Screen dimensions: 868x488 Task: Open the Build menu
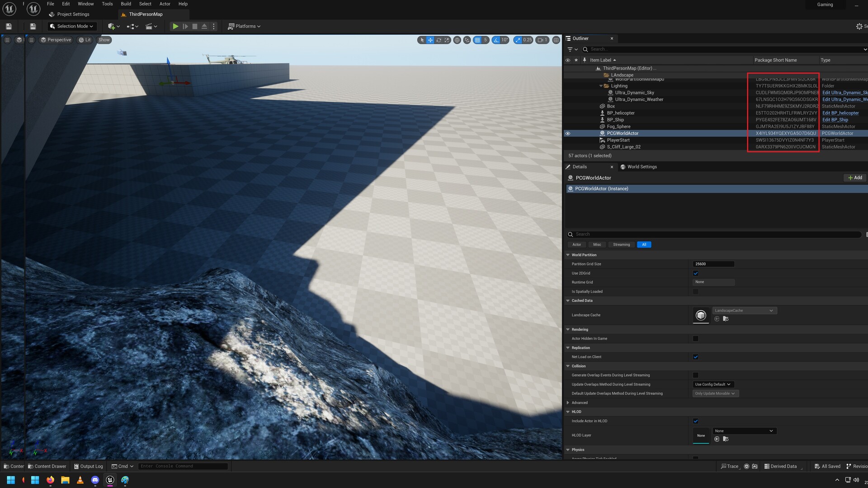pos(126,4)
